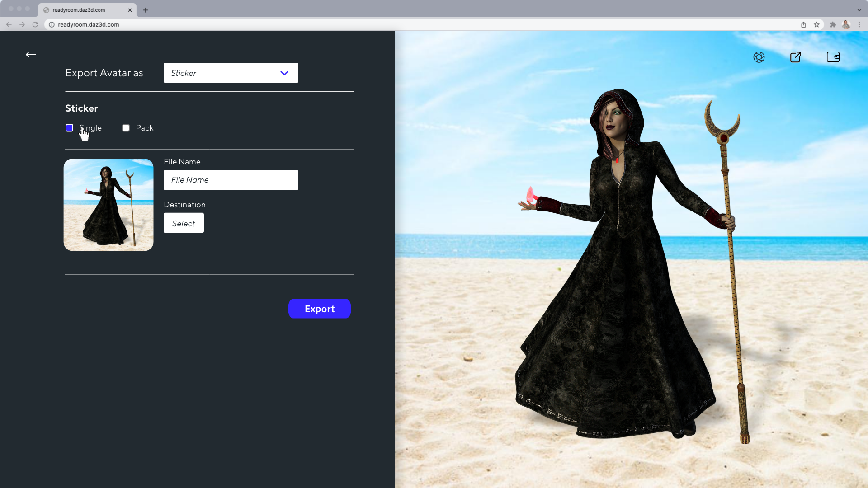
Task: Open Chrome three-dot menu
Action: pyautogui.click(x=859, y=24)
